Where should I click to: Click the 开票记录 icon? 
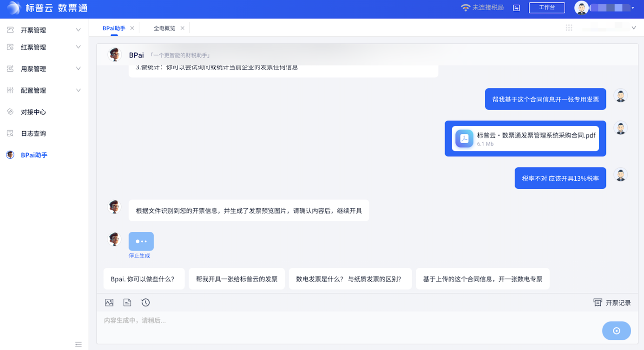click(x=598, y=303)
